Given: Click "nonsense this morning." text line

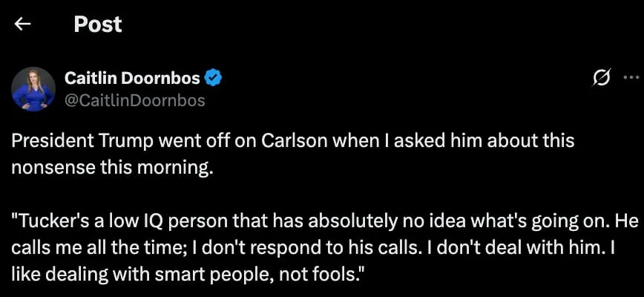Looking at the screenshot, I should (112, 166).
